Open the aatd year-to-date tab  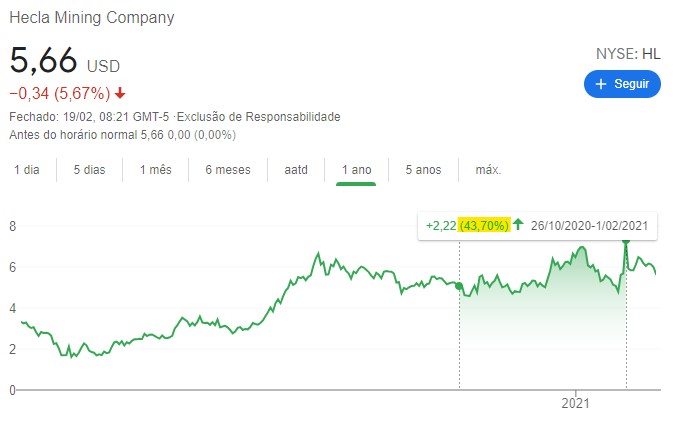[296, 170]
